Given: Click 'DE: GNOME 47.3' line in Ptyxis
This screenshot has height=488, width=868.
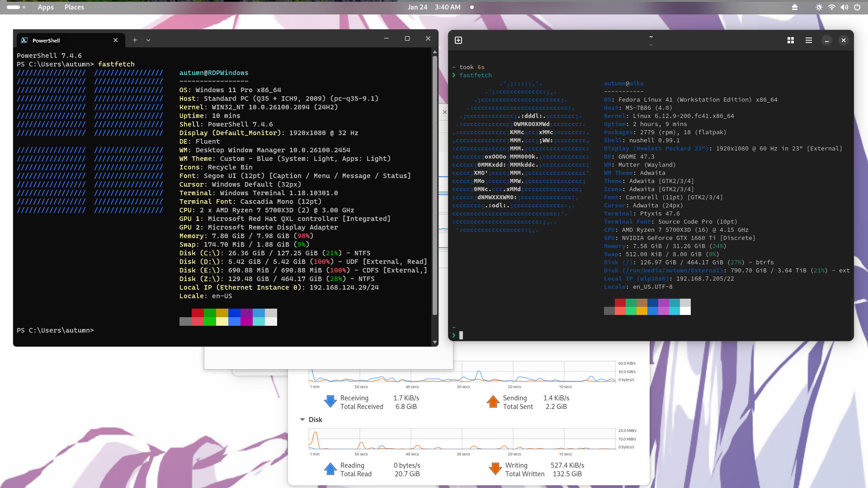Looking at the screenshot, I should tap(629, 157).
